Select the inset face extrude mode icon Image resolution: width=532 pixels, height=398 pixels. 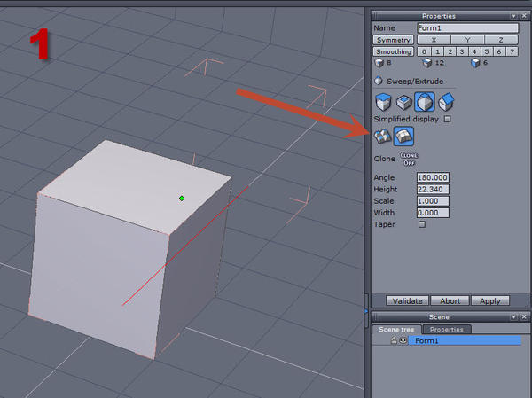pyautogui.click(x=403, y=102)
